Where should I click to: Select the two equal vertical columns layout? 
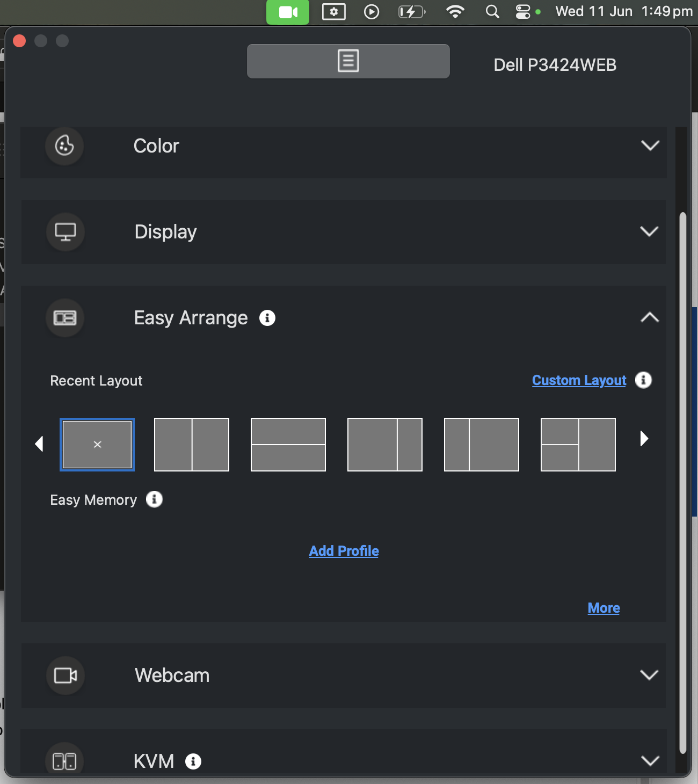click(x=192, y=445)
